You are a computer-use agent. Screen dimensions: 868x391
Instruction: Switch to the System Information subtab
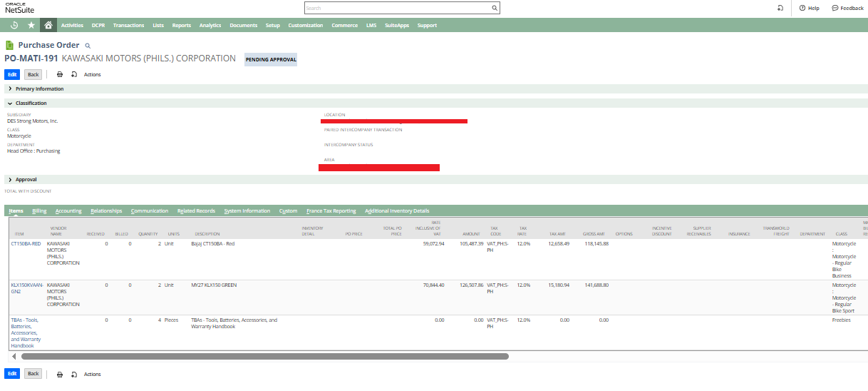(x=247, y=211)
